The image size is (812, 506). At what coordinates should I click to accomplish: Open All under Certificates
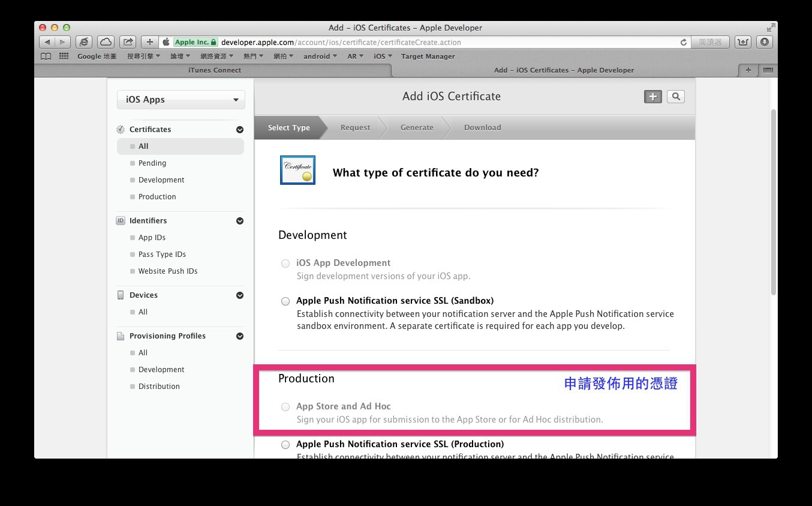(x=181, y=146)
